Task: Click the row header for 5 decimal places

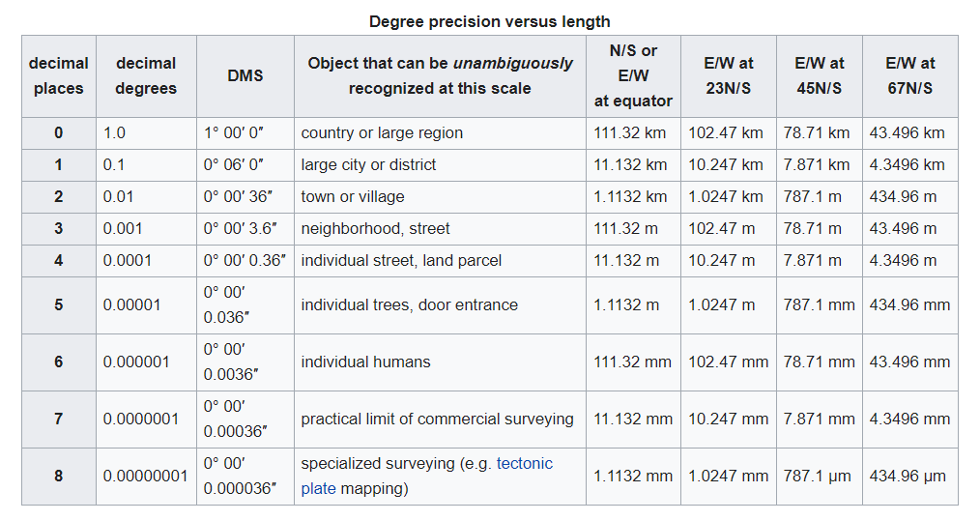Action: (59, 305)
